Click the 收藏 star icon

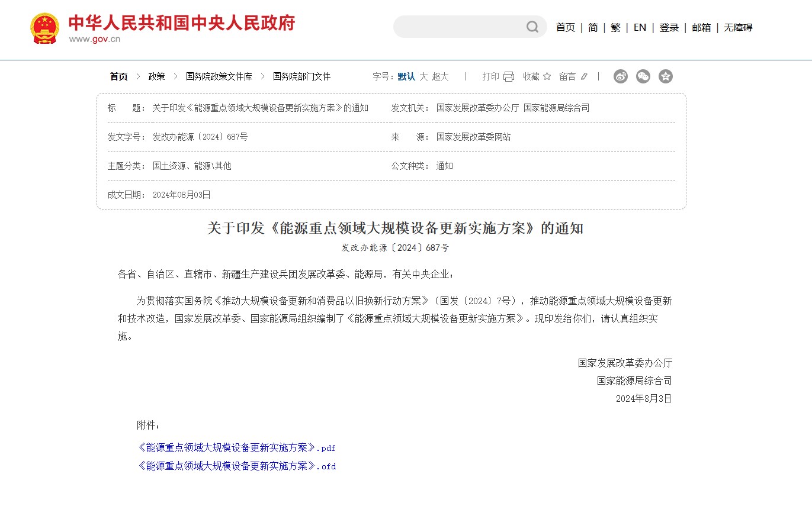(547, 76)
